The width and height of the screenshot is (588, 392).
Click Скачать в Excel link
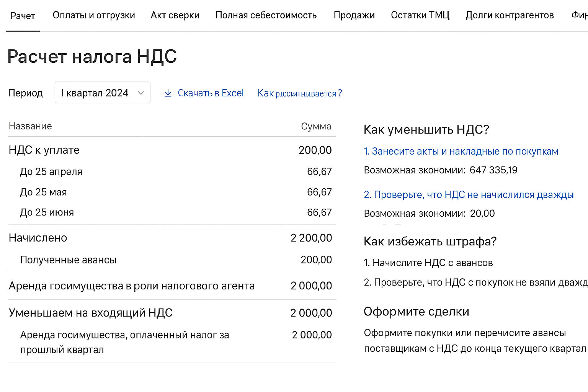pos(211,93)
